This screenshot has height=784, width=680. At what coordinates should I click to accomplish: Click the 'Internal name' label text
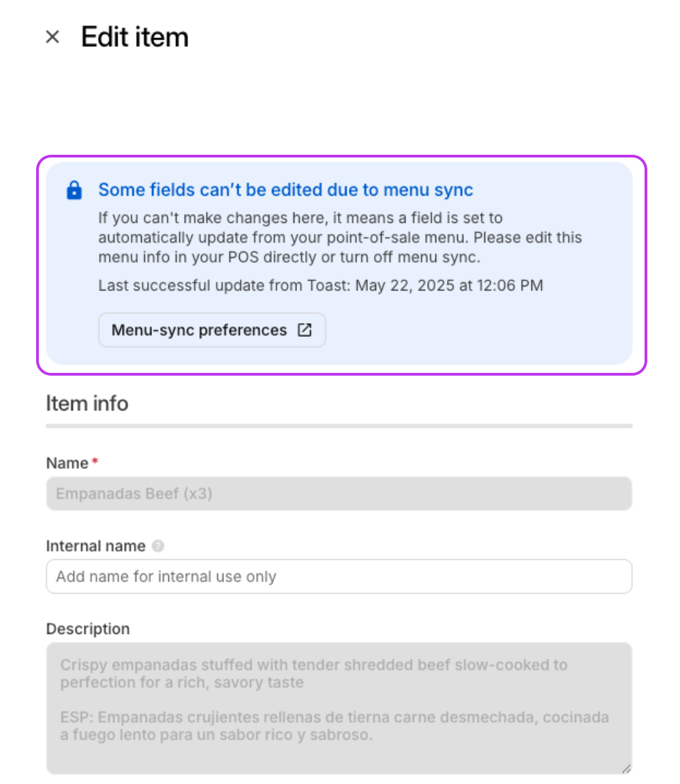pos(95,546)
